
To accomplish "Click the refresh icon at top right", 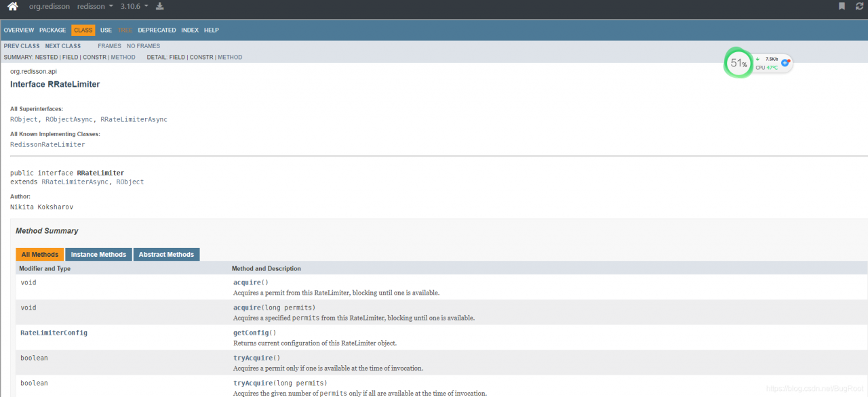I will tap(859, 7).
